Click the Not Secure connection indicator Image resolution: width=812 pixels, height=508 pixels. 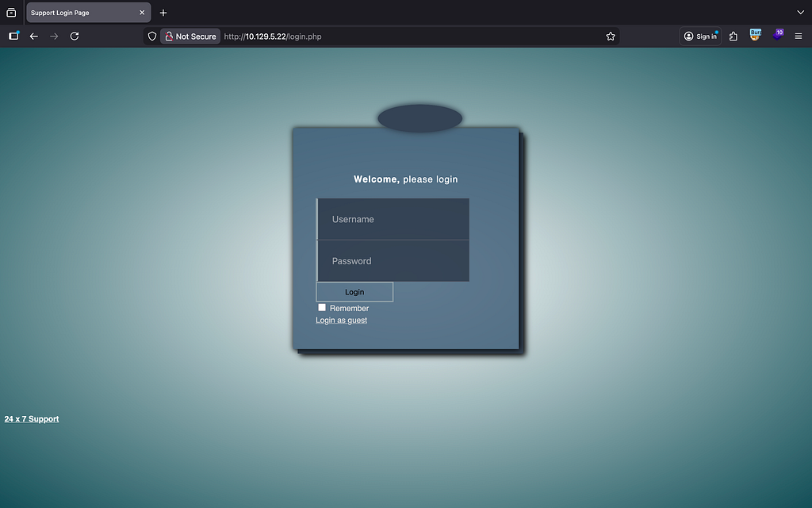(x=190, y=37)
